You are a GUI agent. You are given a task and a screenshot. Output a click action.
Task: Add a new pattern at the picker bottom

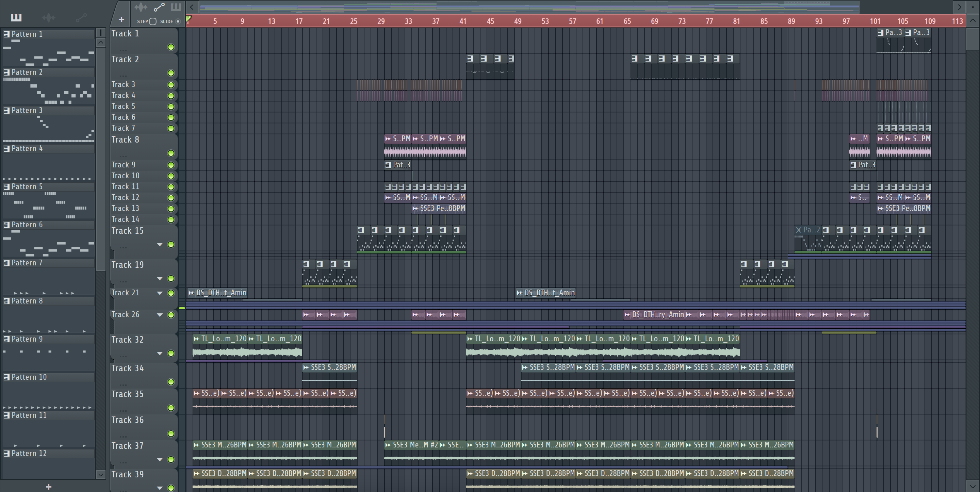pyautogui.click(x=48, y=487)
